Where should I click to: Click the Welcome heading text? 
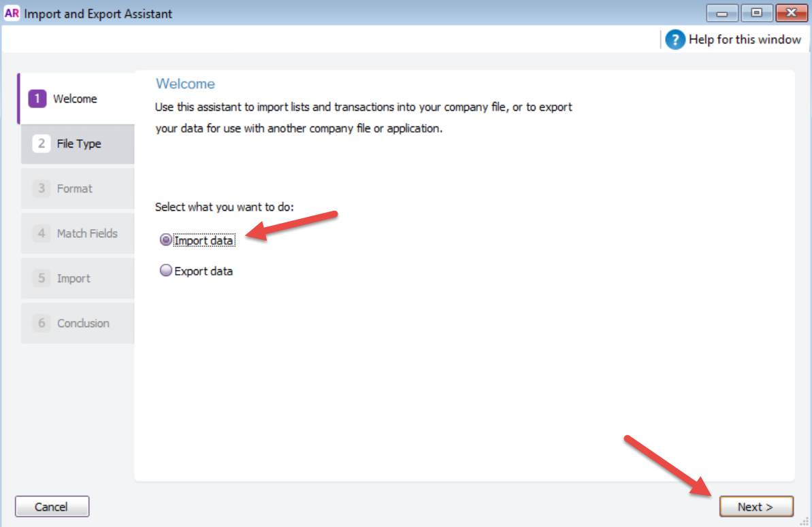(185, 84)
